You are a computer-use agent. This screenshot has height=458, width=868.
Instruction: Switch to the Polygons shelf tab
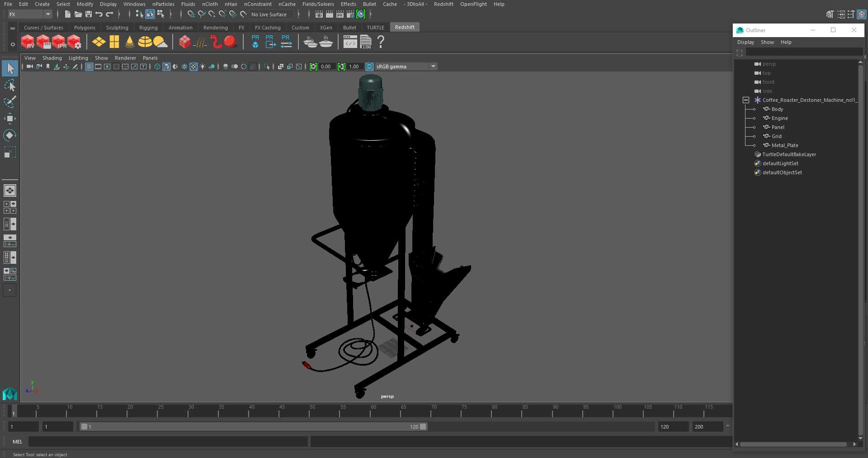(x=85, y=28)
